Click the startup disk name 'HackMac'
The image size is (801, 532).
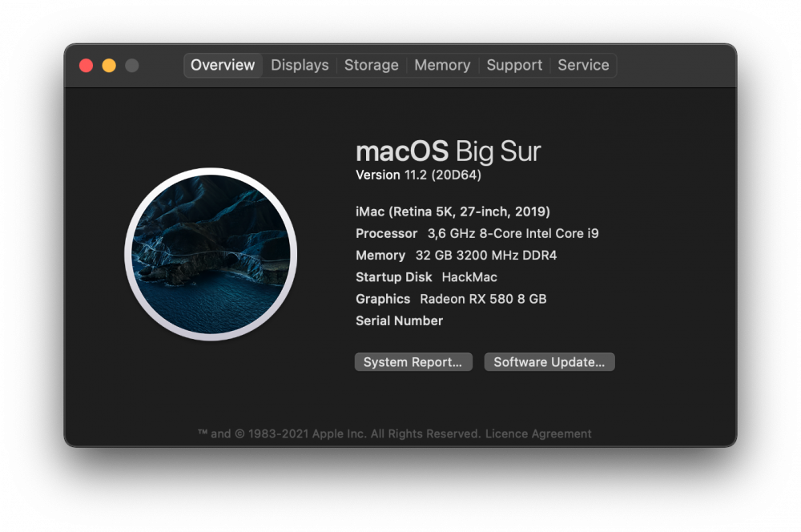(469, 277)
